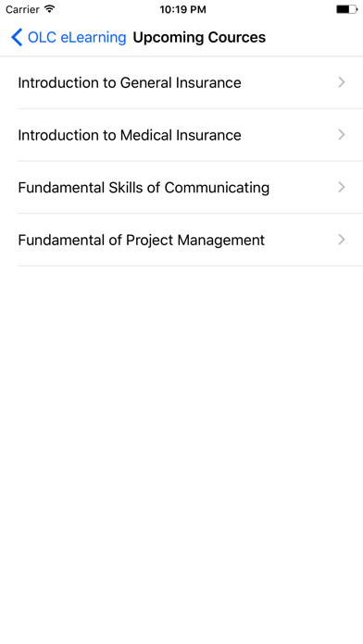Tap the Carrier label in status bar
The image size is (363, 644).
click(x=22, y=9)
